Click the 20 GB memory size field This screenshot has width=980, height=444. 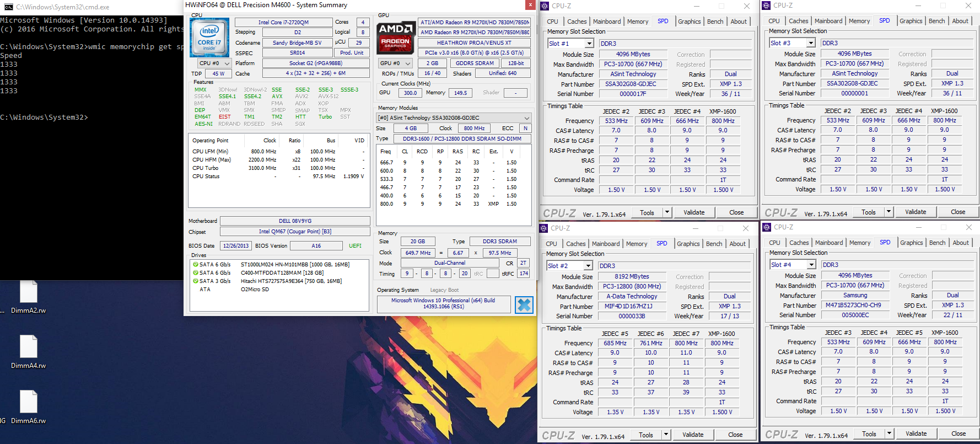tap(417, 242)
